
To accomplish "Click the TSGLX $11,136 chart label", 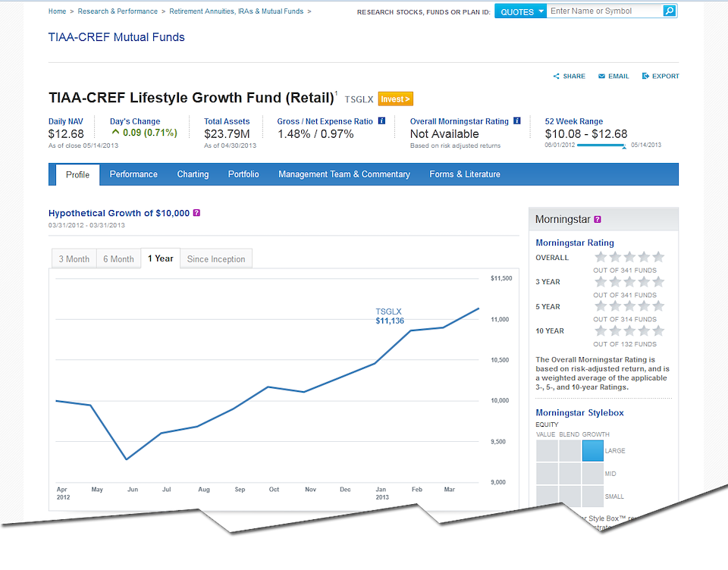I will 390,316.
